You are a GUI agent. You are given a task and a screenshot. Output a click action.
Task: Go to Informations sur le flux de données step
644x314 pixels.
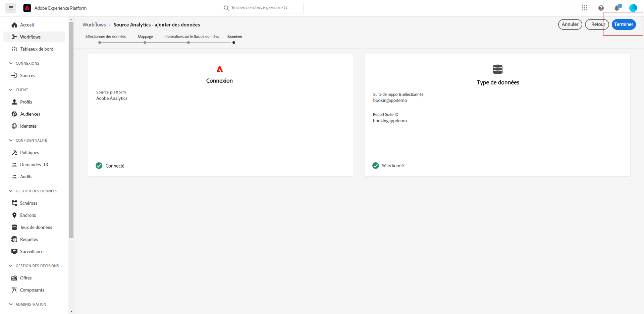click(x=191, y=37)
